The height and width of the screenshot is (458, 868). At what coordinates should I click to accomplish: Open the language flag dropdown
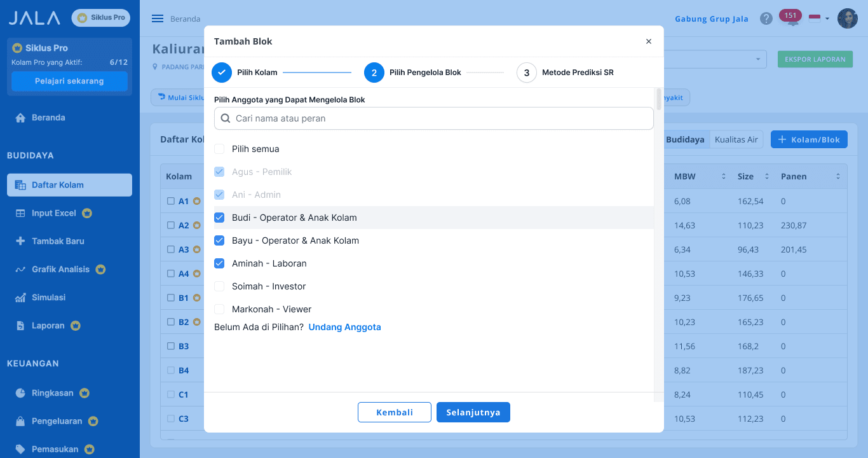pyautogui.click(x=819, y=18)
